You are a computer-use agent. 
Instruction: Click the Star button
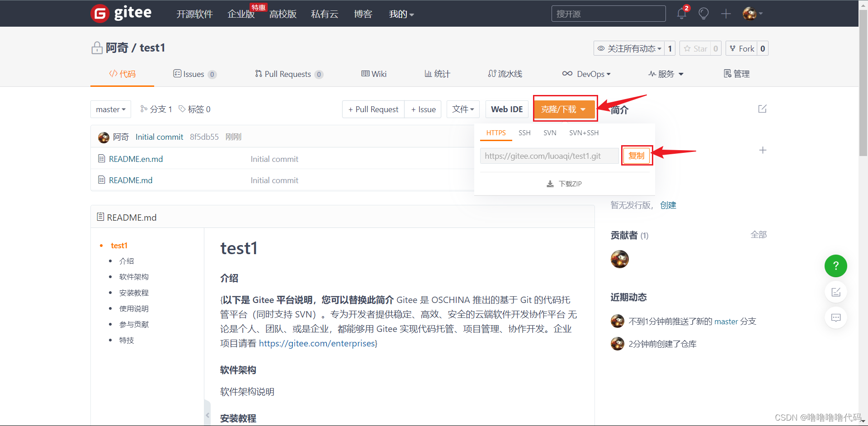click(x=695, y=48)
